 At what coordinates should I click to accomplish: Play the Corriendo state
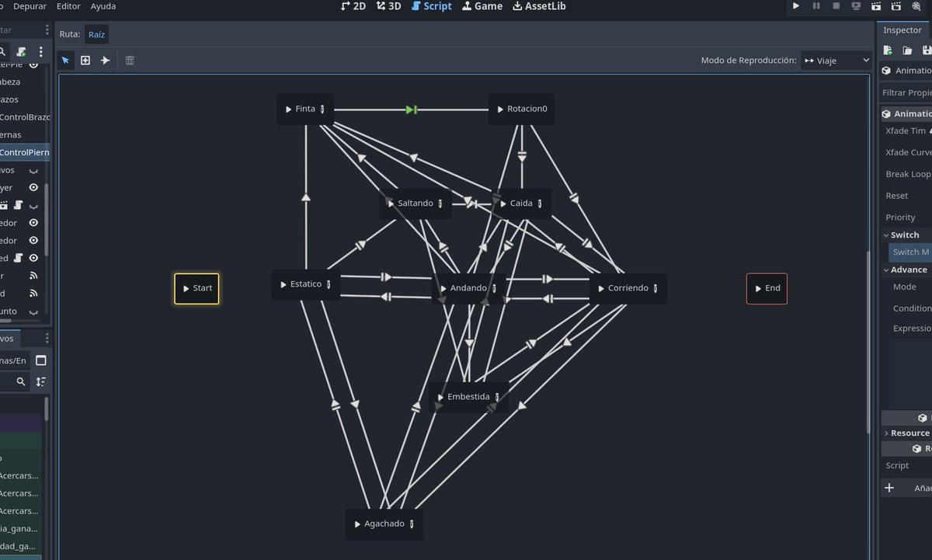pos(600,288)
